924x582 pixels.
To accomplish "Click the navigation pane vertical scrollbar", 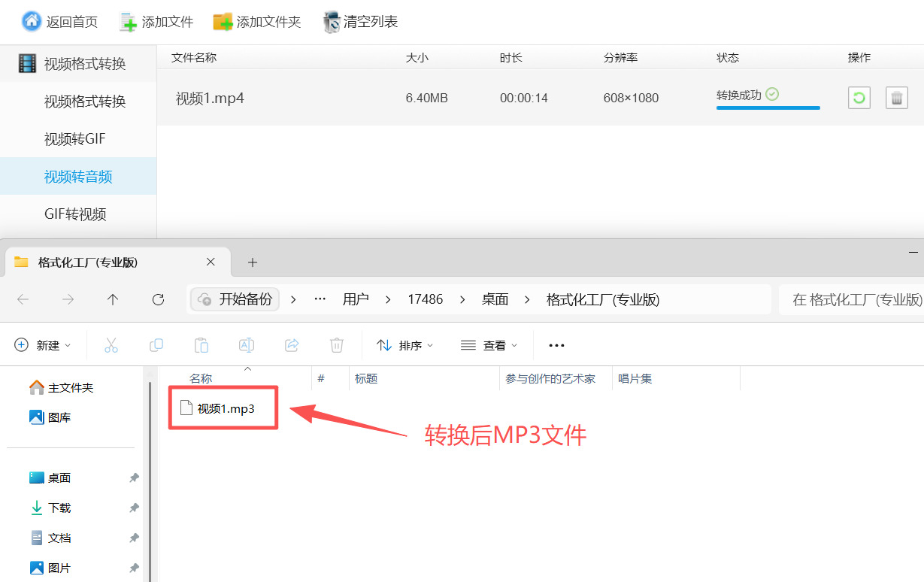I will [x=150, y=481].
